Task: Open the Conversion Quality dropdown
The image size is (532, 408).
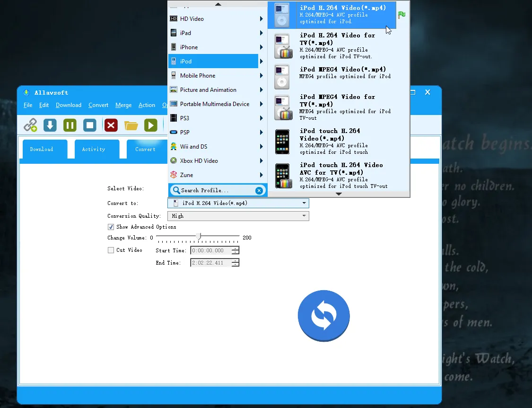Action: 238,216
